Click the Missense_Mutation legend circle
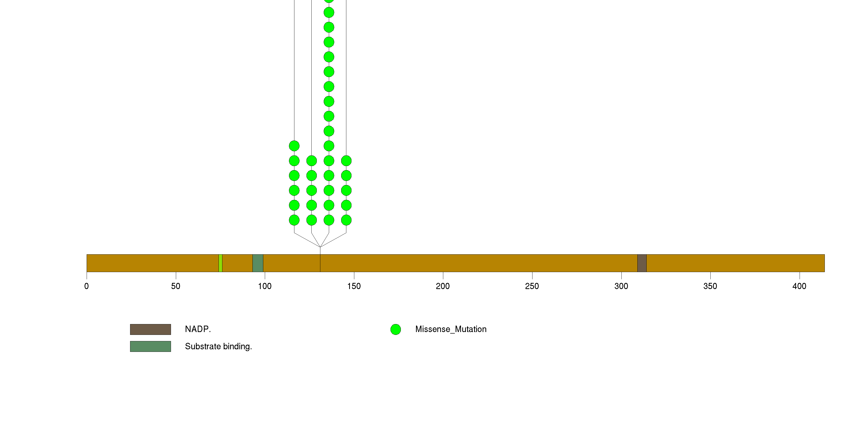 pos(395,329)
